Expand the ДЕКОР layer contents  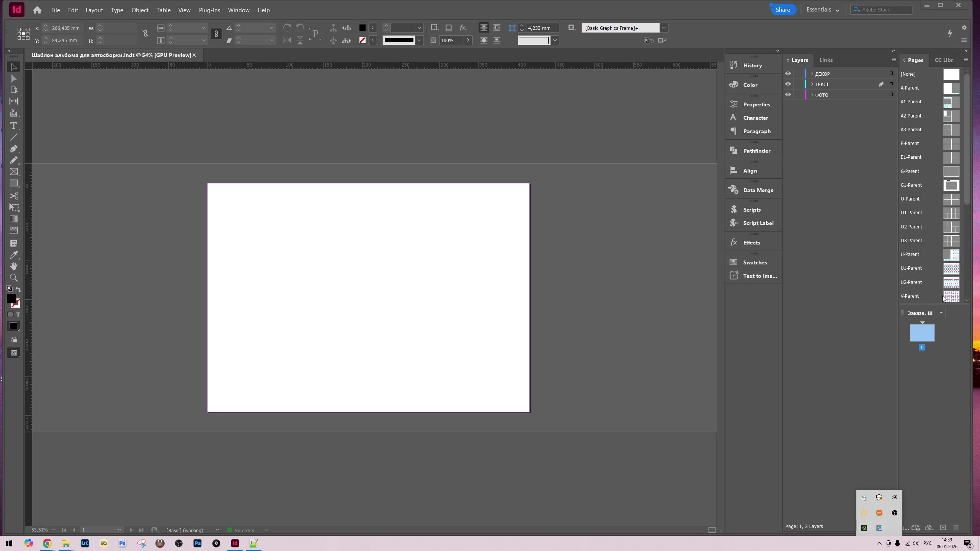pos(812,73)
